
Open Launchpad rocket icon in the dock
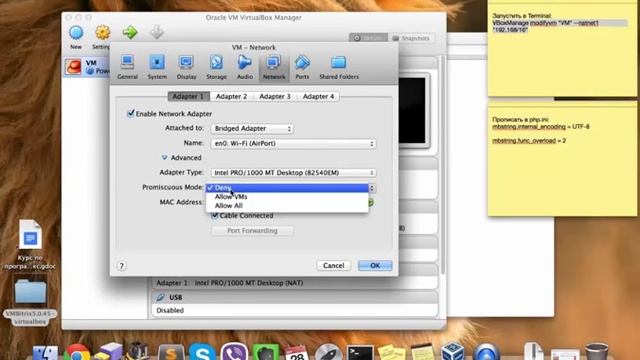(x=328, y=352)
